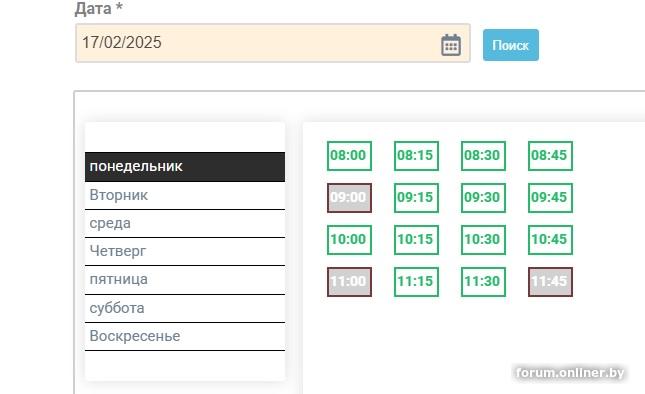Switch to the суббота day tab

coord(185,308)
